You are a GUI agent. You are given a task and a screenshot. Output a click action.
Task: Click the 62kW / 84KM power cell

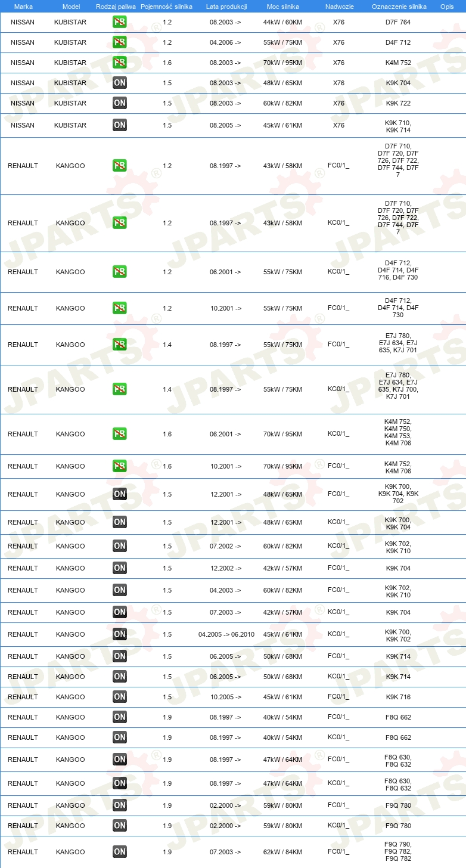tap(283, 852)
